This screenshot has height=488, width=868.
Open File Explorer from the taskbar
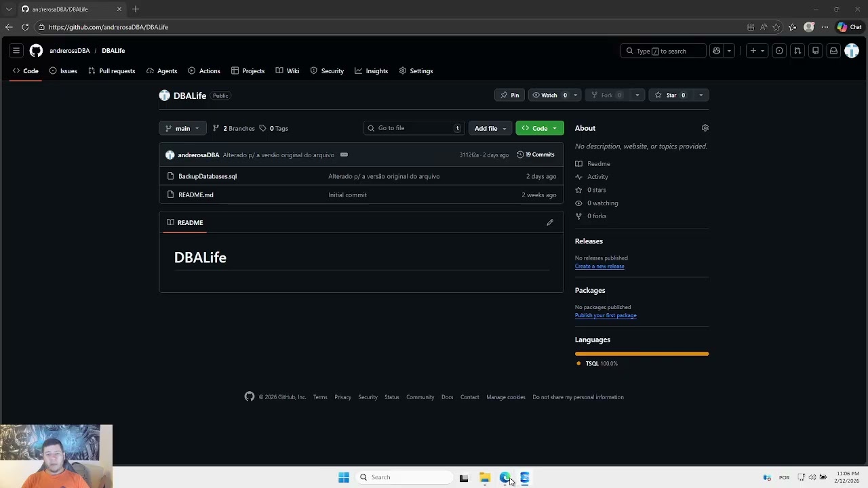click(485, 478)
